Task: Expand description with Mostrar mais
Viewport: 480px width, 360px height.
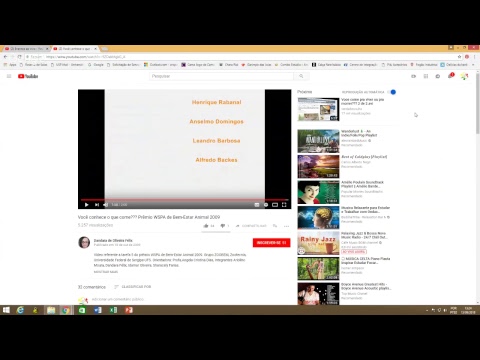Action: [x=106, y=272]
